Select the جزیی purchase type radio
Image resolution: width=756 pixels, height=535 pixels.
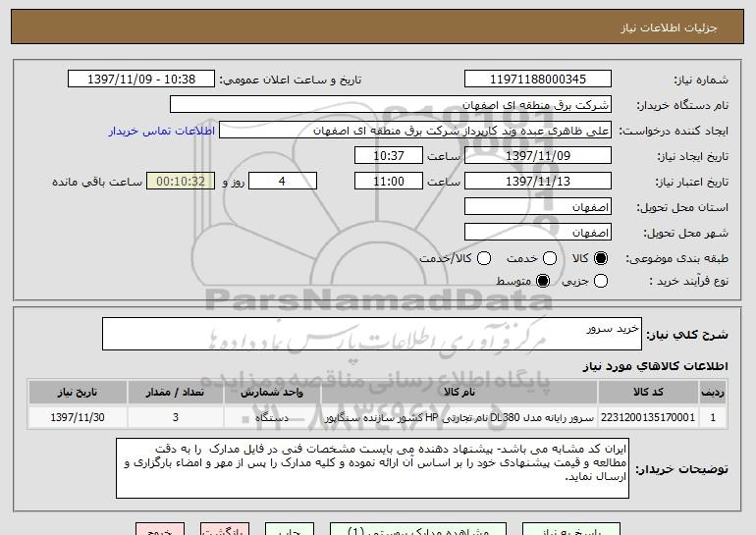600,281
